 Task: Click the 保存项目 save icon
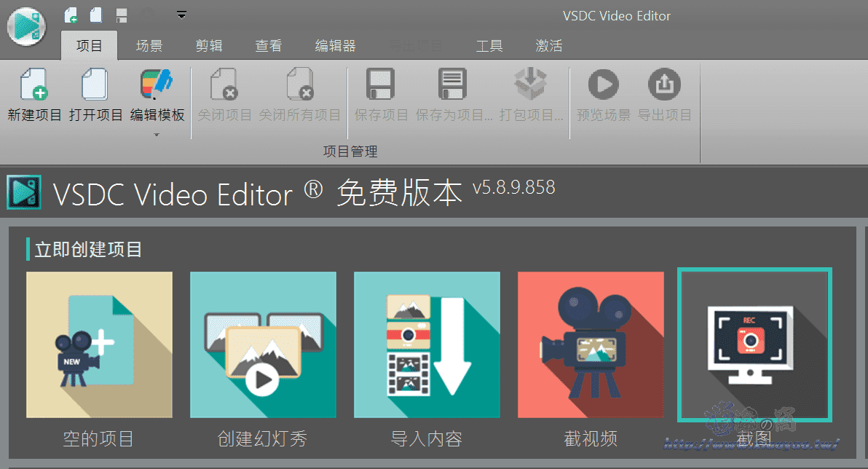coord(380,84)
